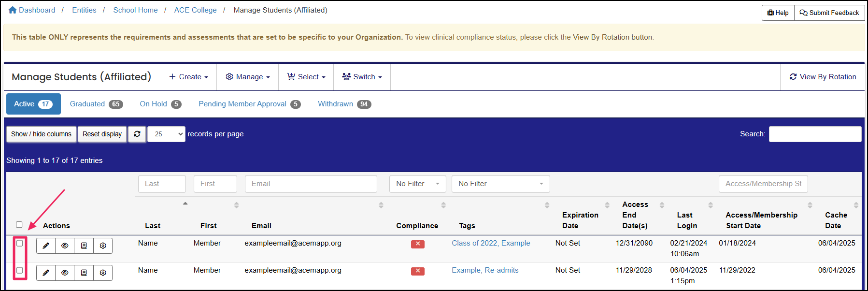868x291 pixels.
Task: Sort by Access/Membership Start Date arrows
Action: 810,205
